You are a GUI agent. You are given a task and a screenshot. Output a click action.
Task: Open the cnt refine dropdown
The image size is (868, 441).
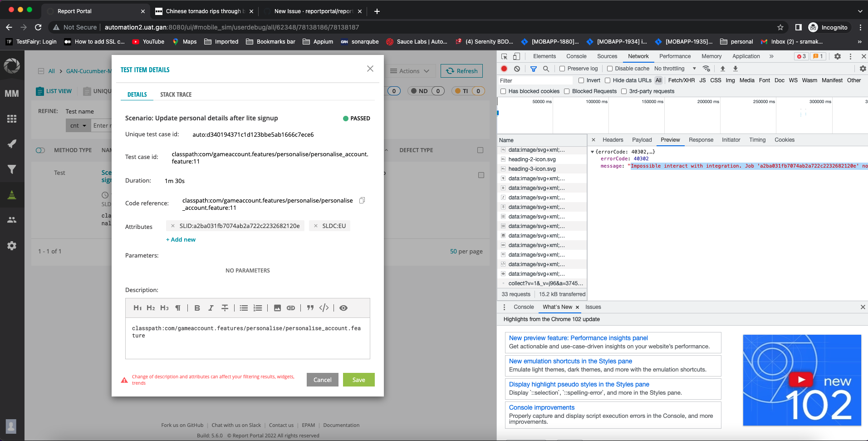pyautogui.click(x=78, y=125)
